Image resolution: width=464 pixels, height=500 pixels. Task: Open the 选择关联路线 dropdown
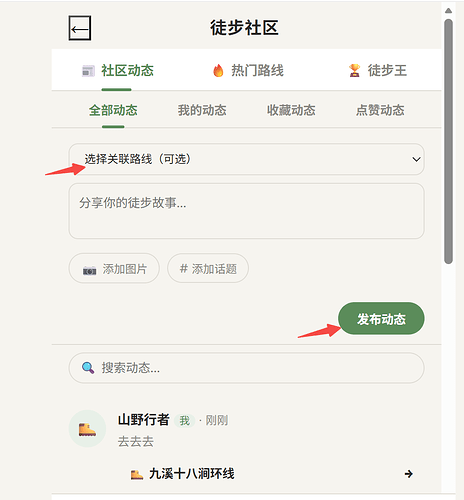246,159
